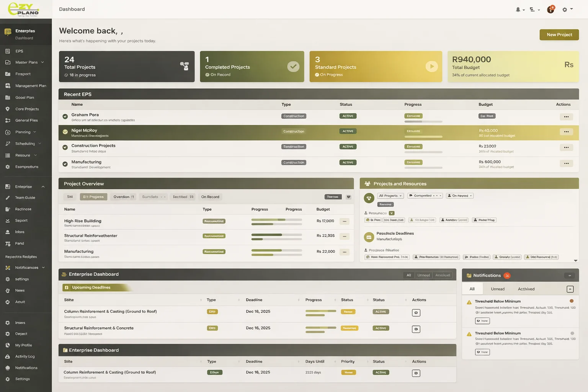The width and height of the screenshot is (588, 392).
Task: Collapse the Enterprise section in sidebar
Action: coord(43,187)
